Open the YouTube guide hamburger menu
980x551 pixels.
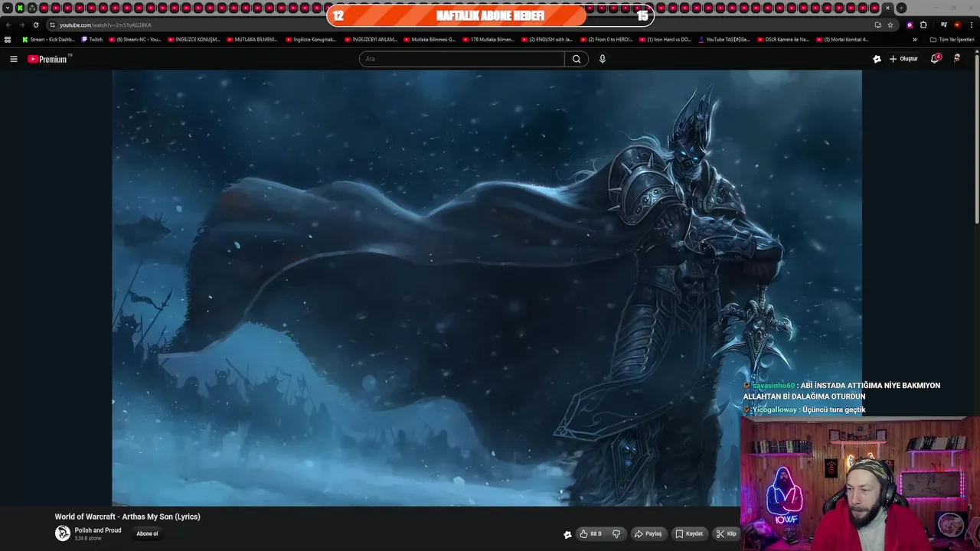13,59
